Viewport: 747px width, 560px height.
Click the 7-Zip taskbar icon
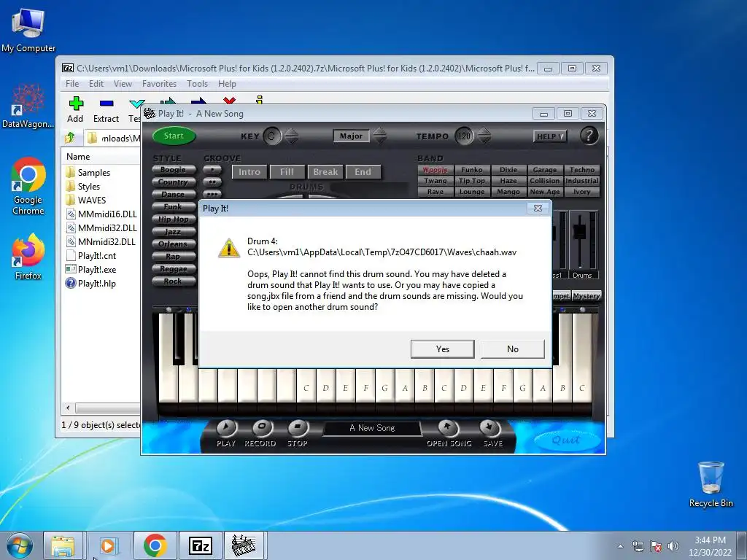200,545
